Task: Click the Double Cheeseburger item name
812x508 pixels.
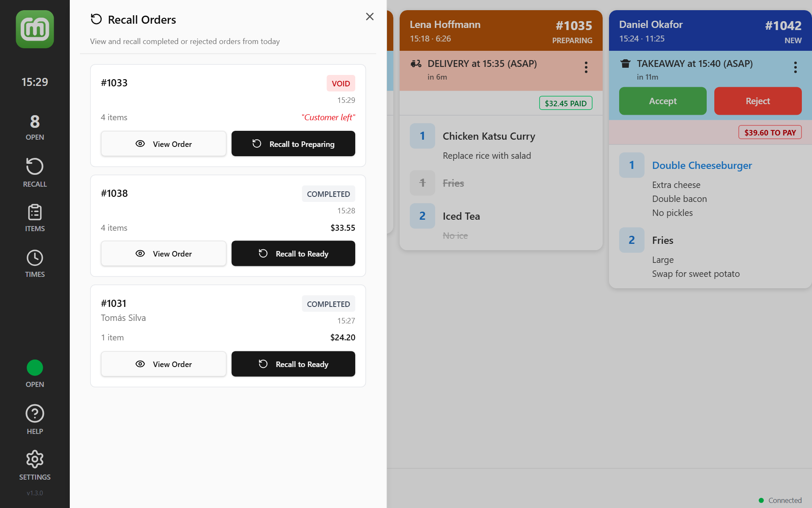Action: click(702, 165)
